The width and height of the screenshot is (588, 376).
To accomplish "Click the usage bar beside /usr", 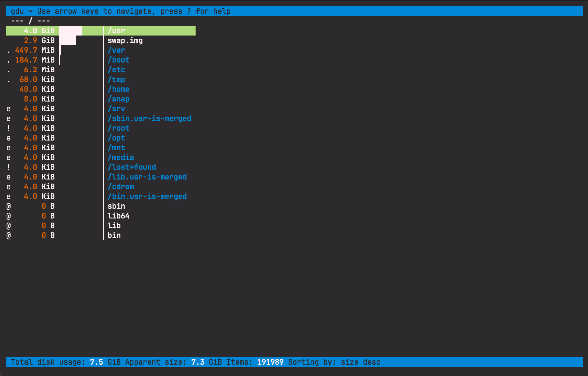I will (x=71, y=30).
